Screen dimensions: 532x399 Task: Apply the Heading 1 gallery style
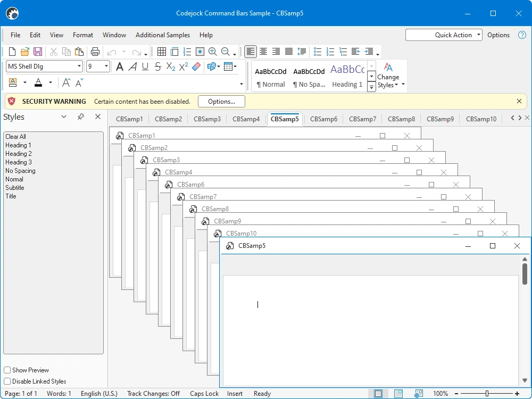[x=347, y=76]
